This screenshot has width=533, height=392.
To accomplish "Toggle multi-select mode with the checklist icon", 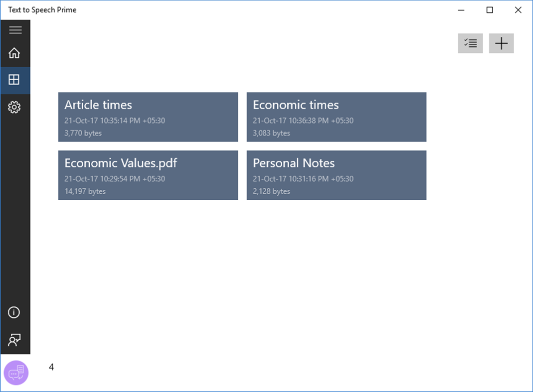I will coord(470,43).
